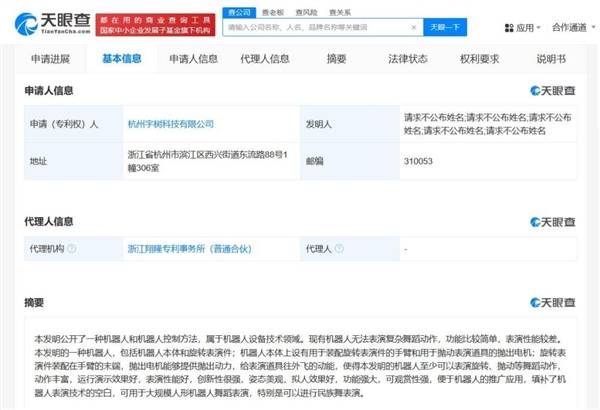Click the 代理人信息 section heading
600x410 pixels.
point(49,222)
